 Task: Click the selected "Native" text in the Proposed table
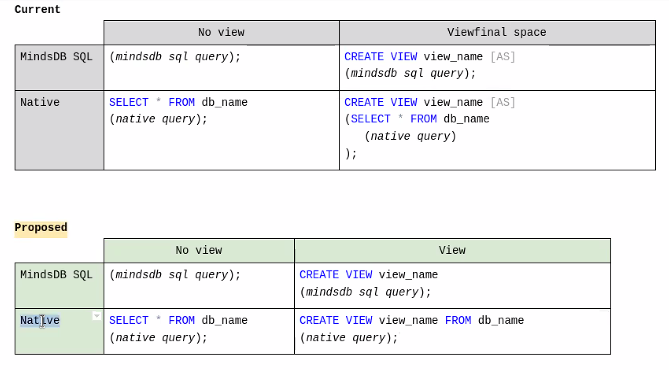pos(40,320)
